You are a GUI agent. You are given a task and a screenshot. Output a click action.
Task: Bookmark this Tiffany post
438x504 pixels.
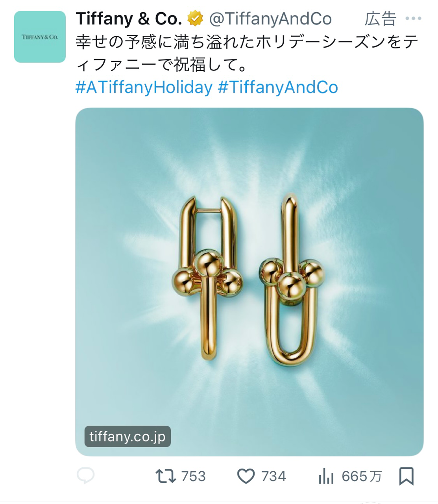406,476
